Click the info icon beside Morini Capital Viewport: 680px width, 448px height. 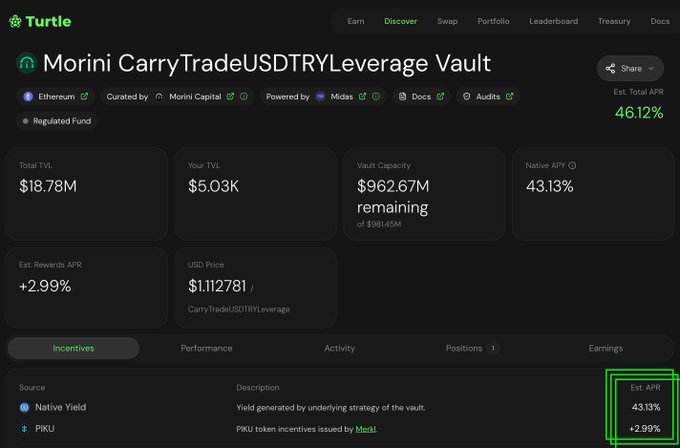point(244,96)
